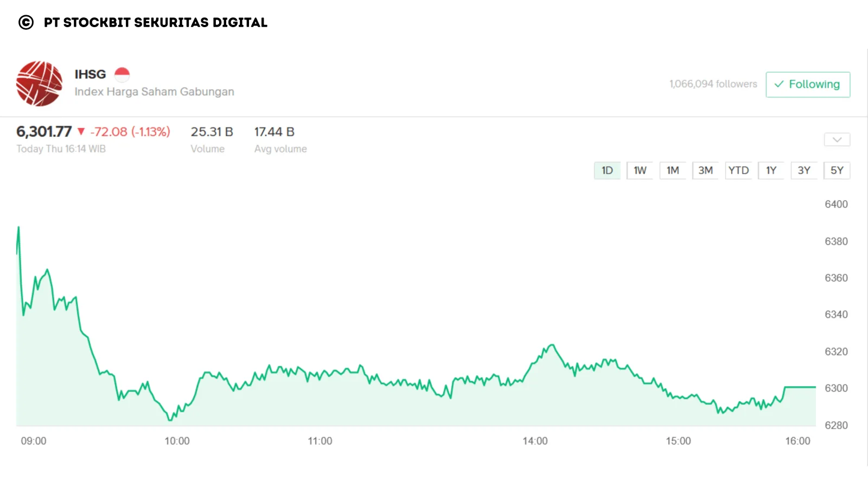Click the 1,066,094 followers count
Image resolution: width=868 pixels, height=488 pixels.
[713, 84]
